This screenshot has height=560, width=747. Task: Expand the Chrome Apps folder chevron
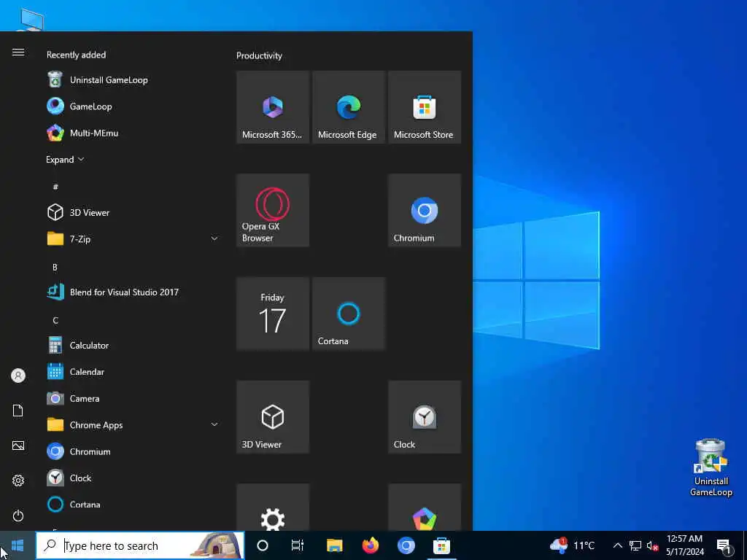coord(214,424)
